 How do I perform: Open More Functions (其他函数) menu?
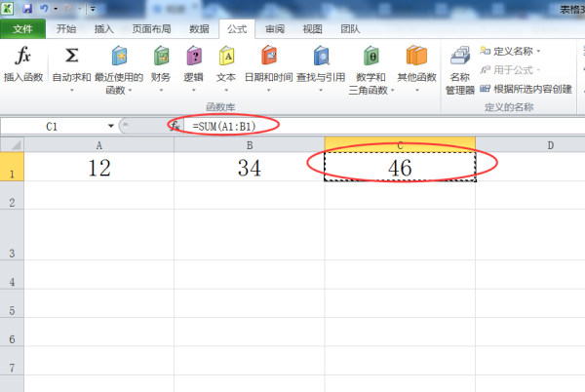click(x=416, y=69)
